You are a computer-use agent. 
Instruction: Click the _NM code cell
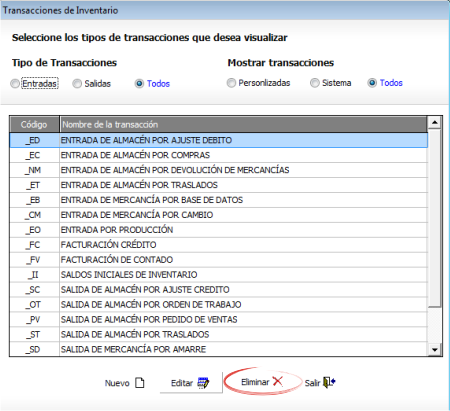click(x=34, y=170)
